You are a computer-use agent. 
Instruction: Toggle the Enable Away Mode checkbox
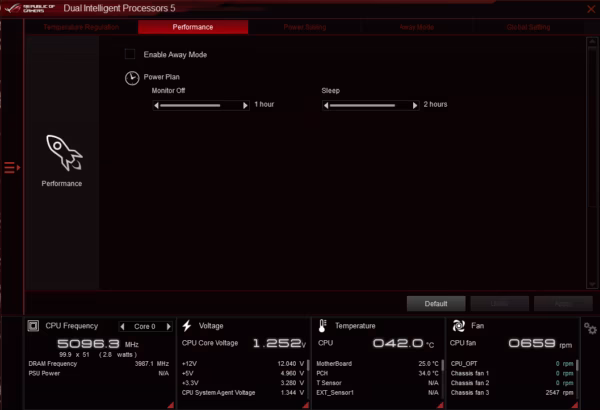click(x=130, y=54)
